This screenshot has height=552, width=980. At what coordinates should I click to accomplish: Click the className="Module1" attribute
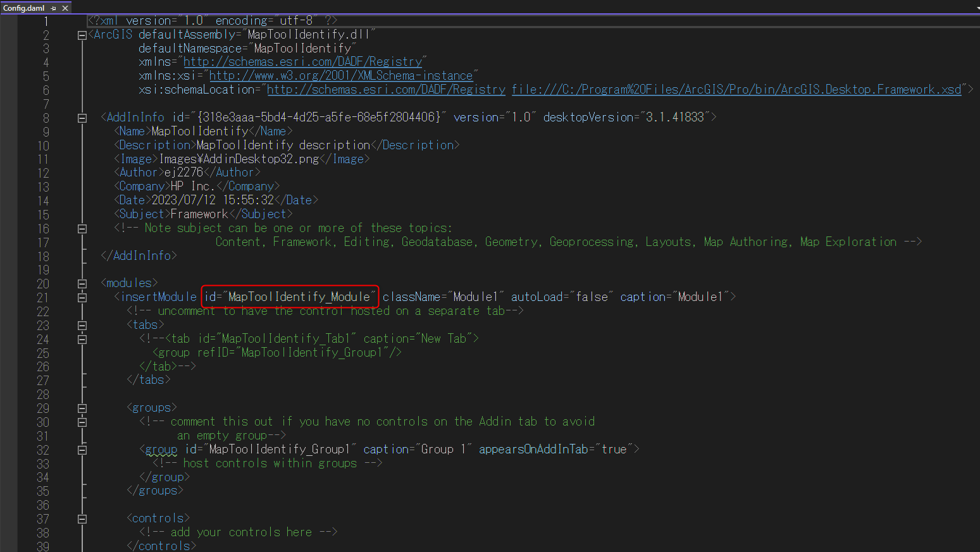coord(443,297)
